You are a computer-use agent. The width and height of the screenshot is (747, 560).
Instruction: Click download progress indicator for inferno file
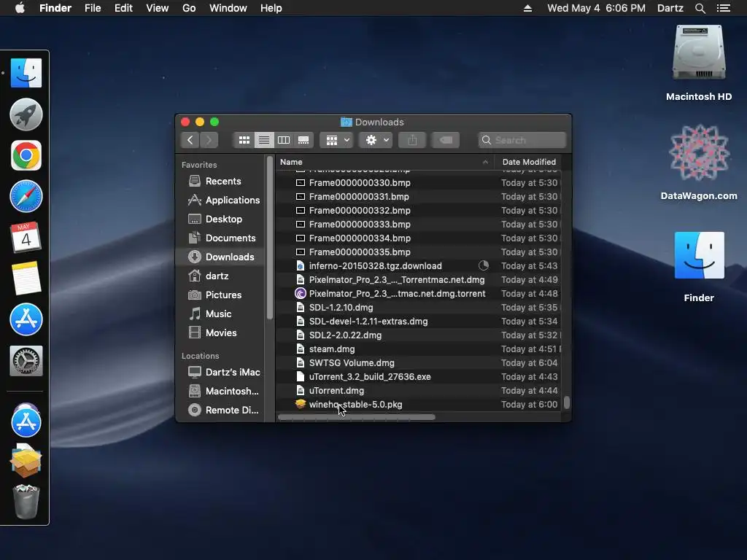pyautogui.click(x=484, y=265)
